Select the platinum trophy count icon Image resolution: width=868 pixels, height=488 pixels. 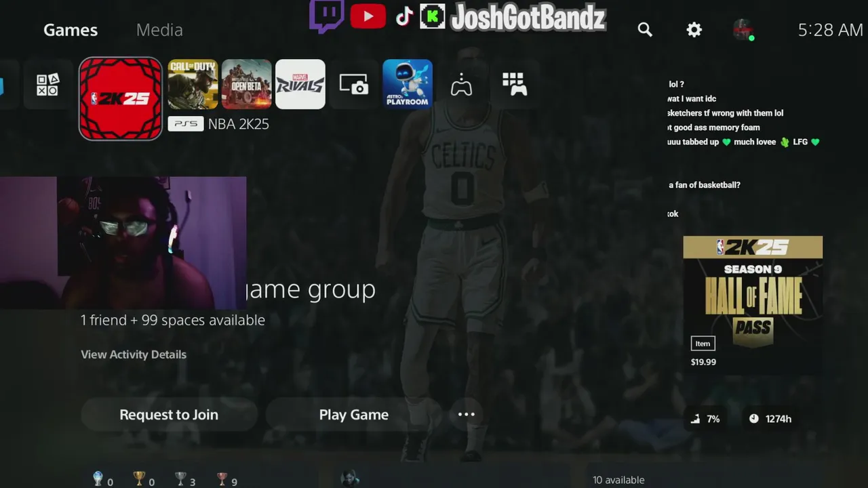[98, 479]
